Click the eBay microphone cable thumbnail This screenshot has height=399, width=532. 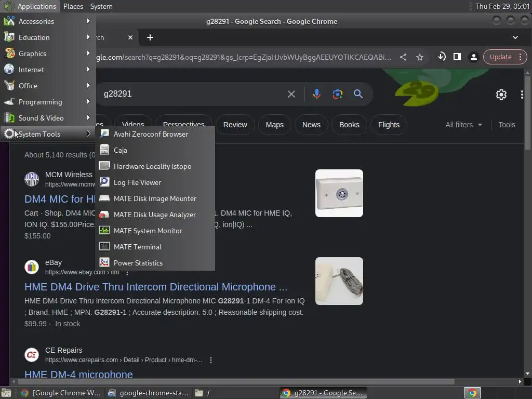coord(339,281)
